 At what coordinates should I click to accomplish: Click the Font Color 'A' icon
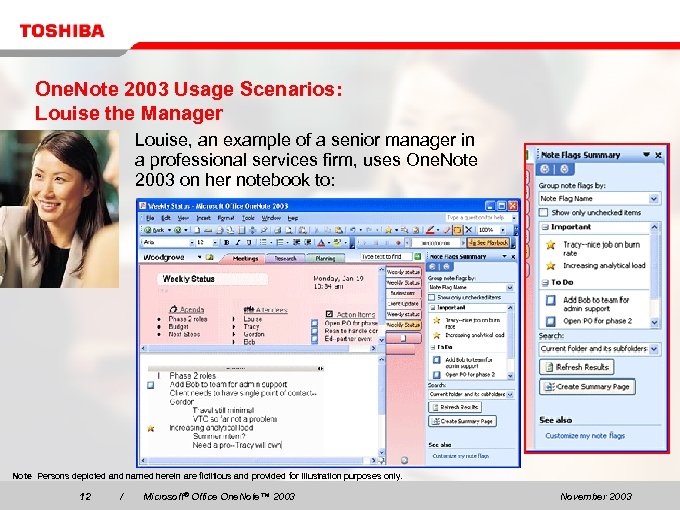pos(321,242)
